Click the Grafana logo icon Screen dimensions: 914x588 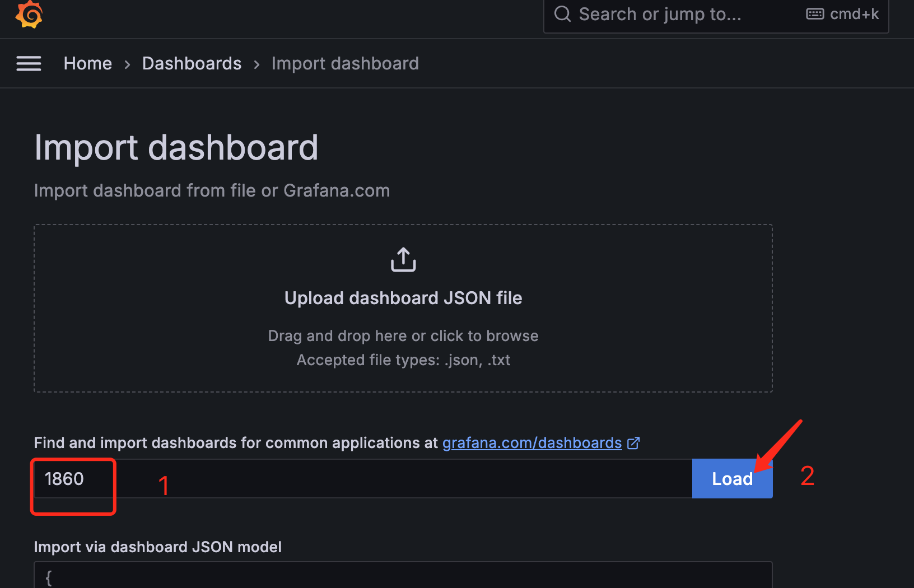click(x=29, y=14)
